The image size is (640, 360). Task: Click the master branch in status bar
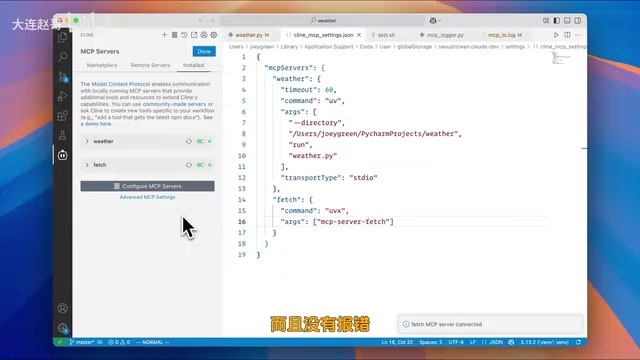[82, 342]
